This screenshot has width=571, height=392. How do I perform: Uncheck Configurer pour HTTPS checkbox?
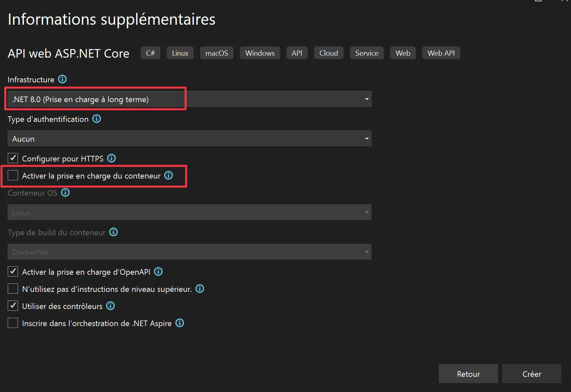point(13,158)
